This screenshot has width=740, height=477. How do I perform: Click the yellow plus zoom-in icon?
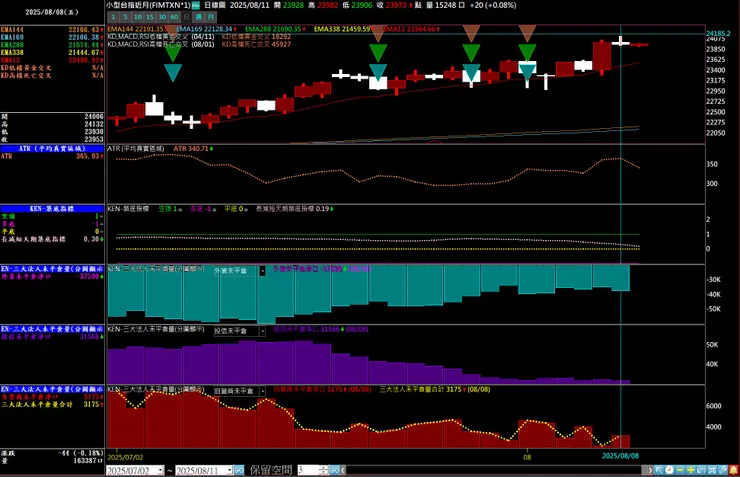[691, 470]
